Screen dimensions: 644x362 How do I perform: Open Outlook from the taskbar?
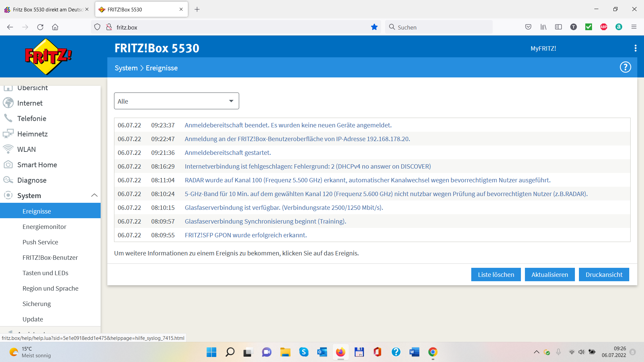[322, 352]
